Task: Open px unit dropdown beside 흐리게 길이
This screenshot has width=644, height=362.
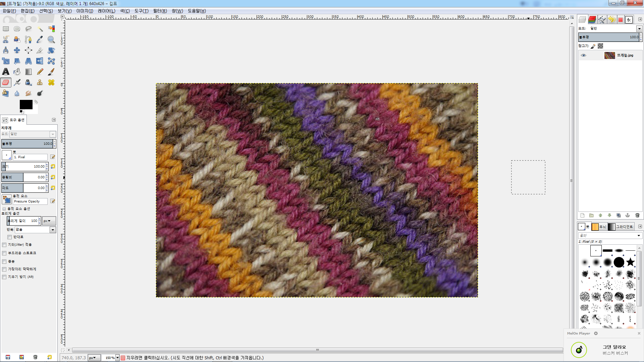Action: [49, 221]
